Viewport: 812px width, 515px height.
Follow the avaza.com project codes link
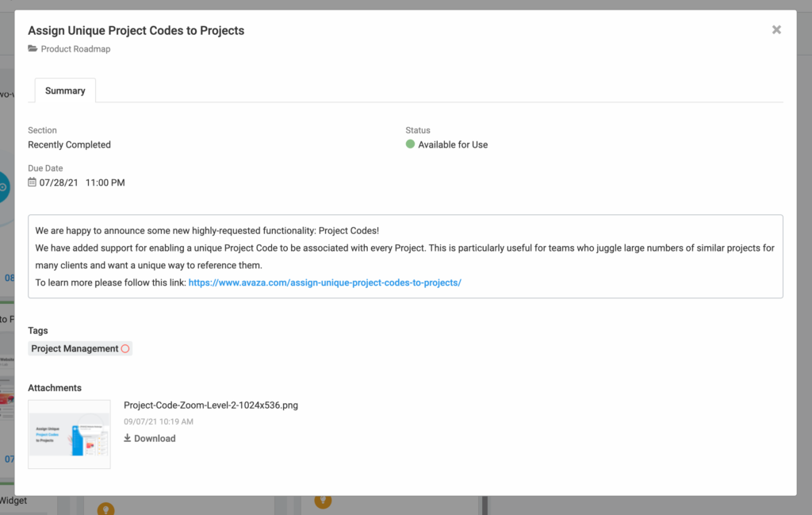[324, 282]
